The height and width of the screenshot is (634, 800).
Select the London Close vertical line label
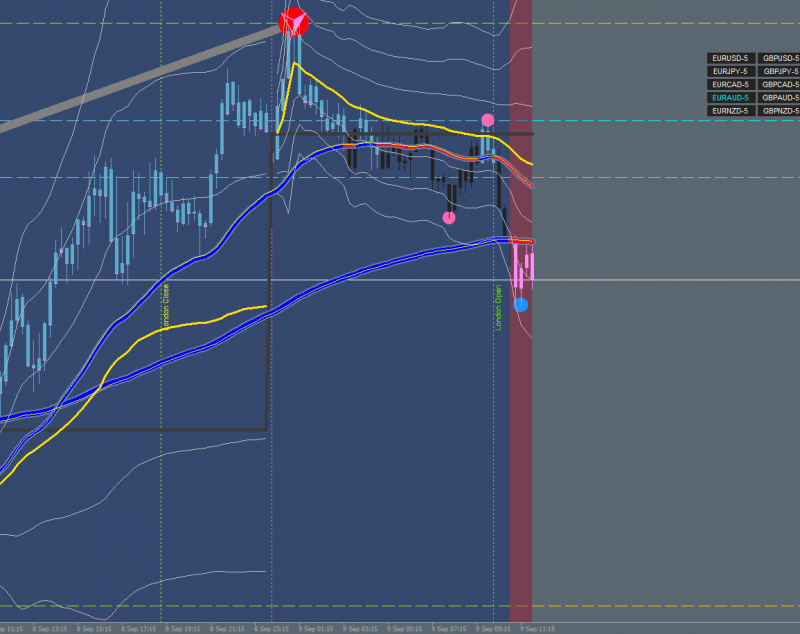click(x=165, y=307)
